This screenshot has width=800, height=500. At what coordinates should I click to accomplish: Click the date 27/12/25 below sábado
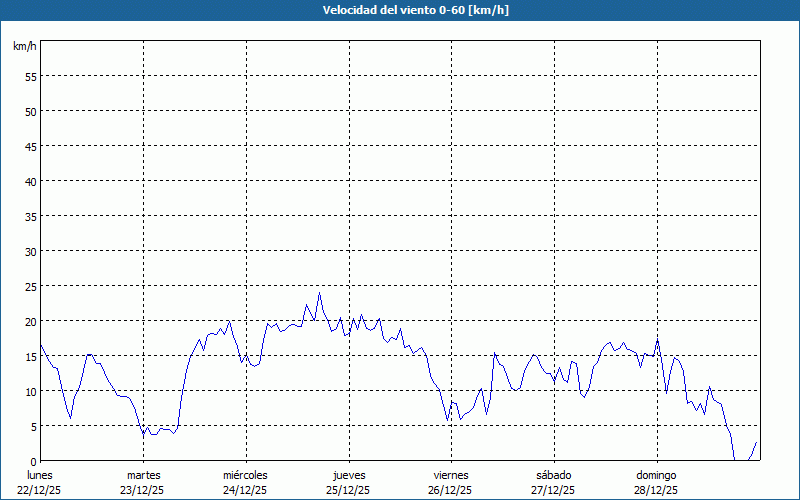tap(553, 490)
